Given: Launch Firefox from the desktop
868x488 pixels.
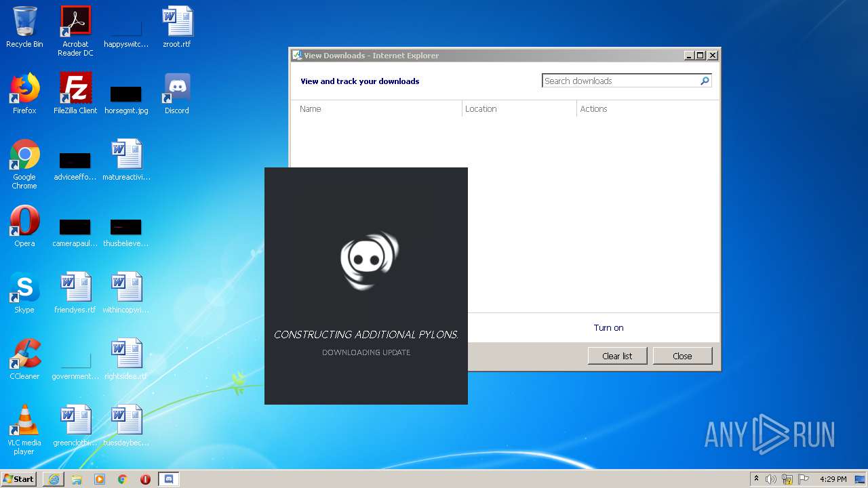Looking at the screenshot, I should 24,94.
